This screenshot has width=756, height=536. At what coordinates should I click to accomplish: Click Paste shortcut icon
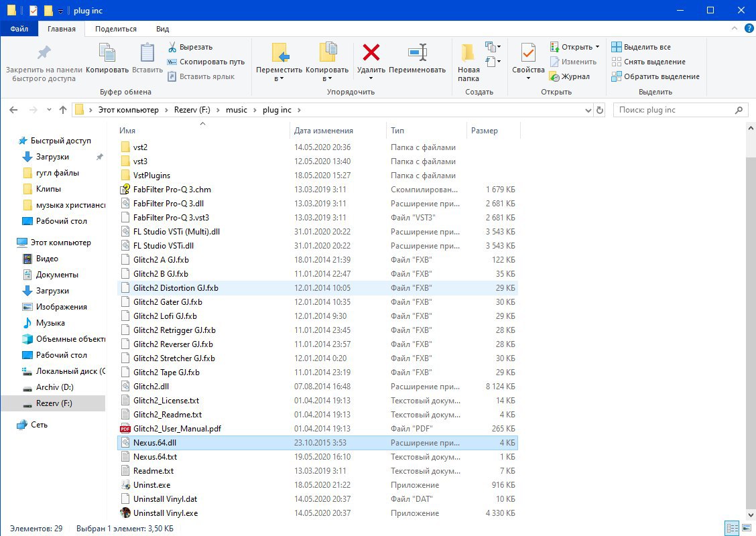coord(172,76)
